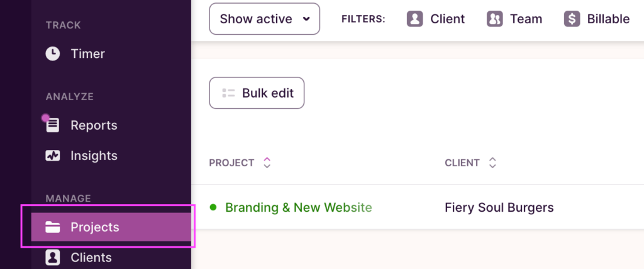Screen dimensions: 644x269
Task: Open Timer in the sidebar
Action: tap(87, 54)
